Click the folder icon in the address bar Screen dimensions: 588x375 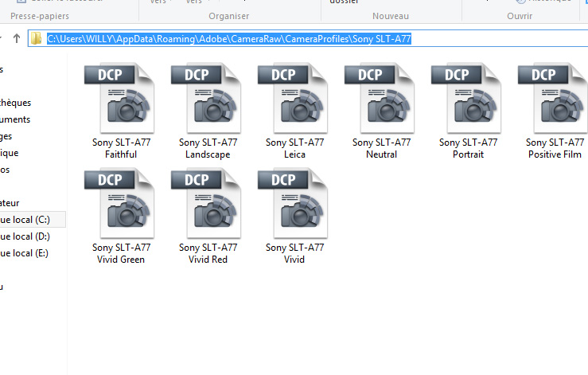37,38
